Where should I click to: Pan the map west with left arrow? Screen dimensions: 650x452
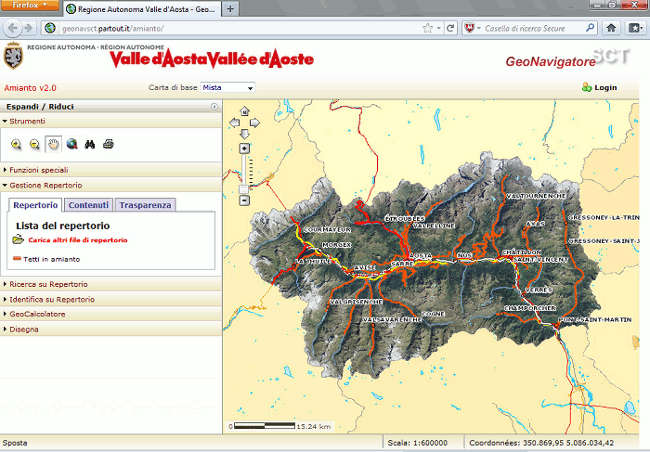pos(234,123)
